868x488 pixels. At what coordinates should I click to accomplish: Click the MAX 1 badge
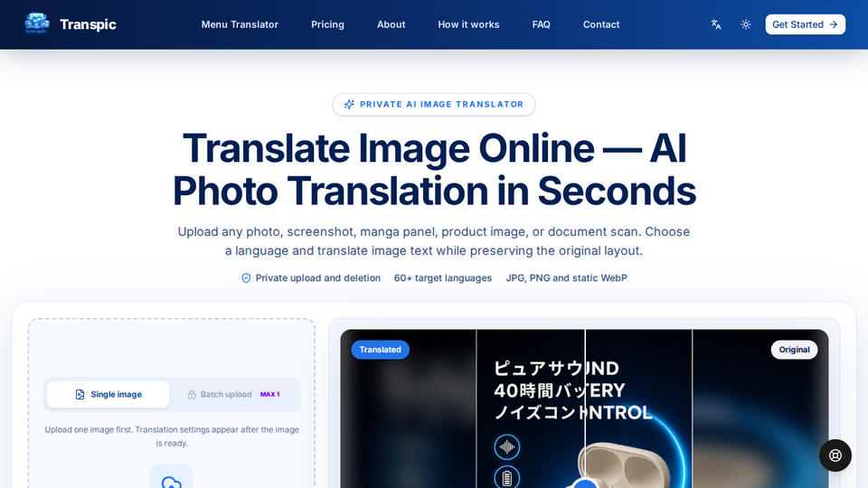coord(270,395)
